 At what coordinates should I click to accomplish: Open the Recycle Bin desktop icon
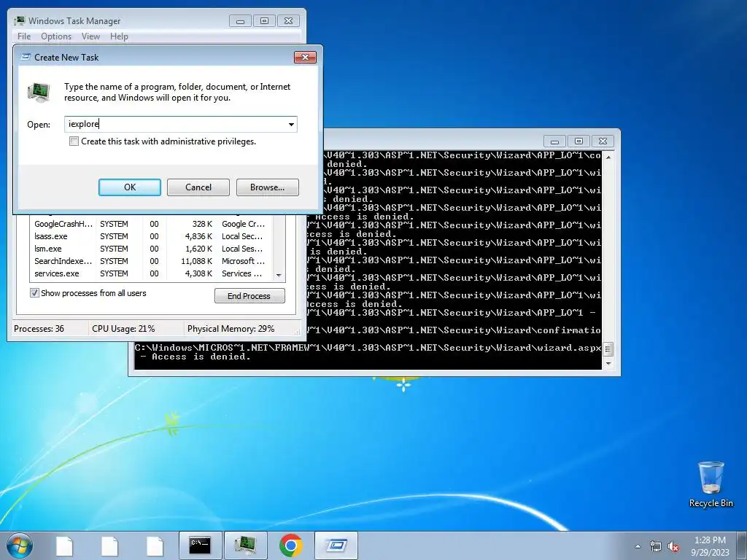711,484
